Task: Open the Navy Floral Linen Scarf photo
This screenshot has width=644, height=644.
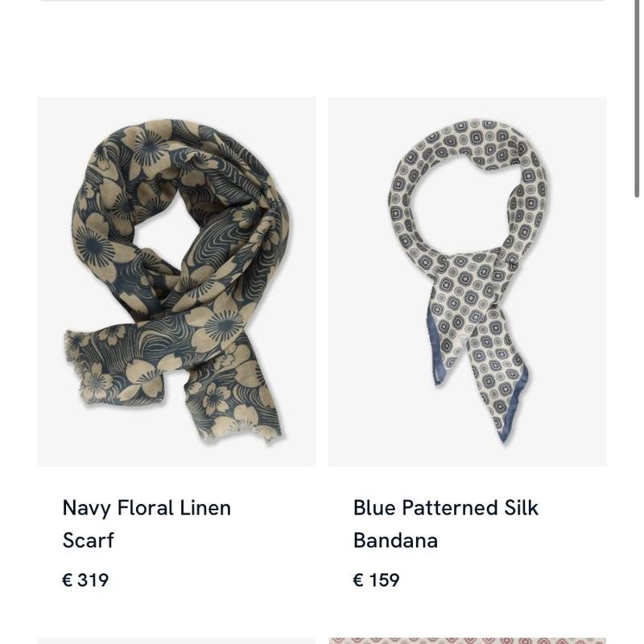Action: point(176,282)
